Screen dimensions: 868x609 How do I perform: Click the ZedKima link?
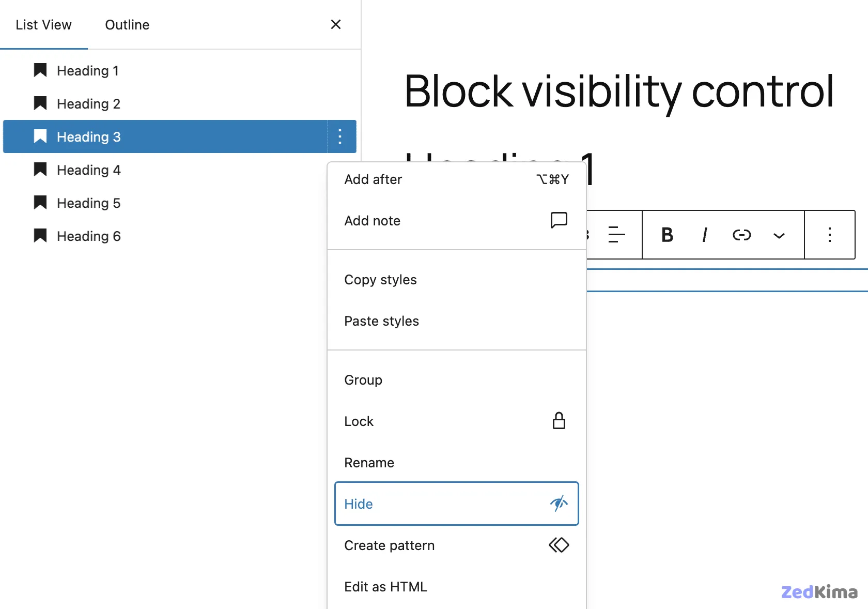tap(819, 592)
